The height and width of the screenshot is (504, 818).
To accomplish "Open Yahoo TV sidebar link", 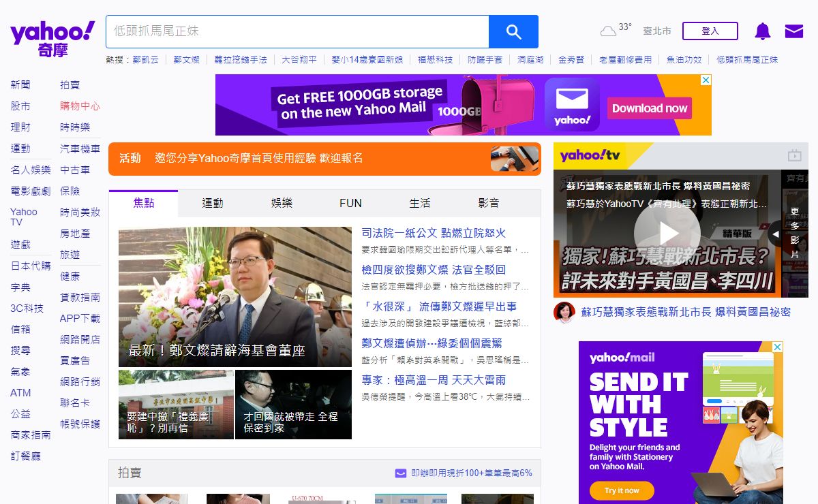I will tap(24, 217).
